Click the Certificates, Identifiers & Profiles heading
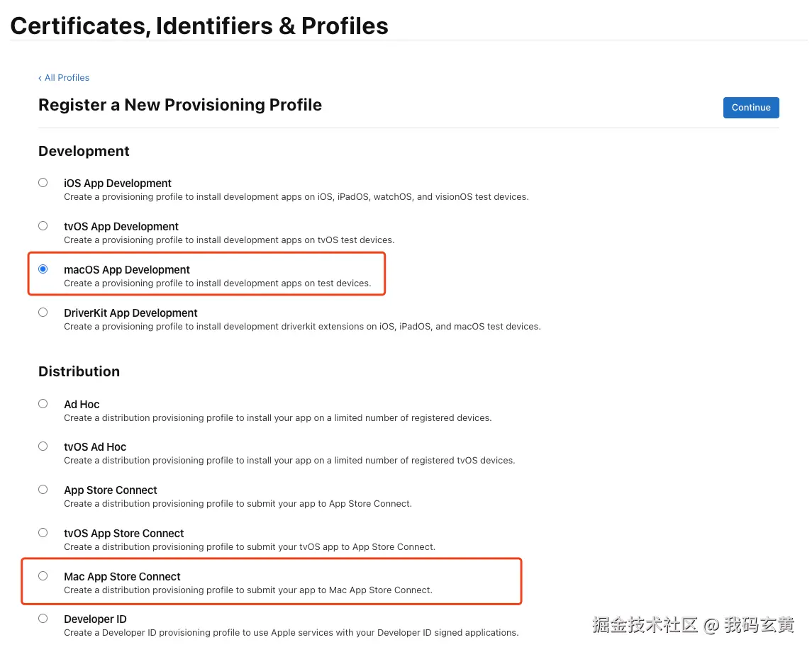 point(199,26)
